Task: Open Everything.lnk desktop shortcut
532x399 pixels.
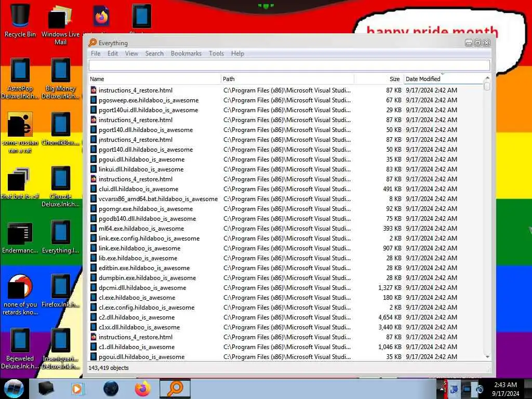Action: click(60, 237)
